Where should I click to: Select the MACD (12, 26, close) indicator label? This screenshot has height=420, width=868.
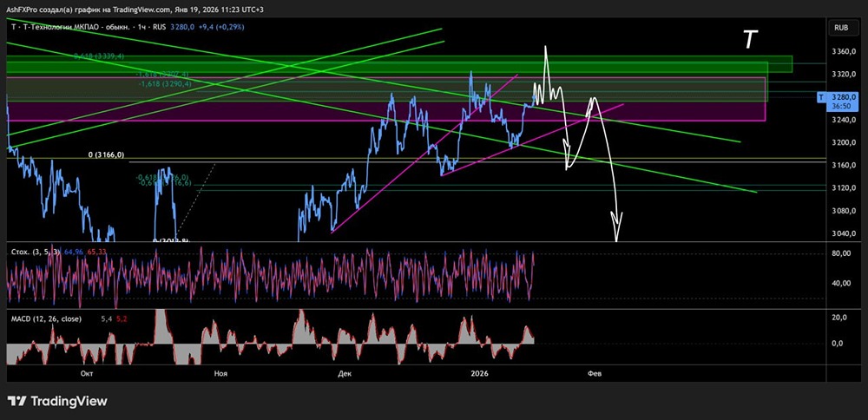tap(46, 318)
